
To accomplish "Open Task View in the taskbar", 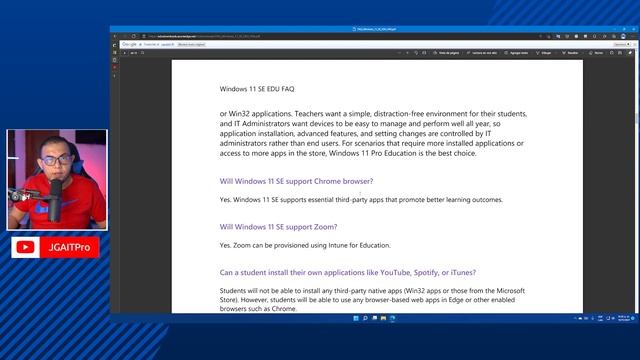I will point(374,318).
